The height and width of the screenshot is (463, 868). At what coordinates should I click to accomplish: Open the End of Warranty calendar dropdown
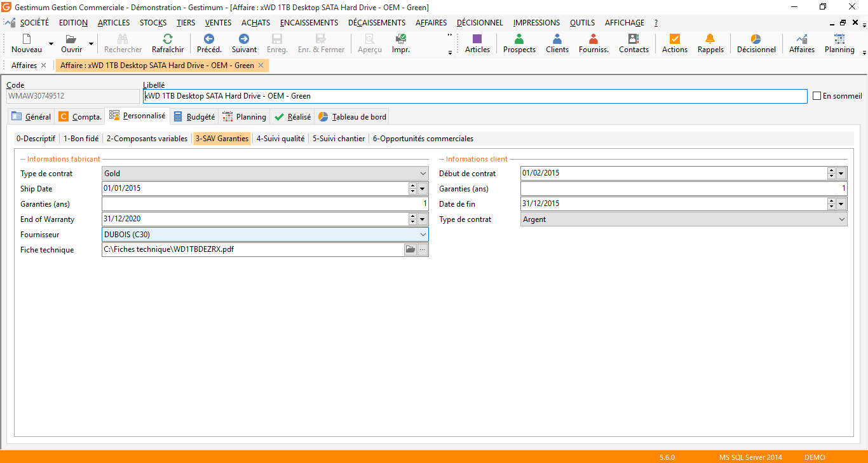click(x=423, y=219)
